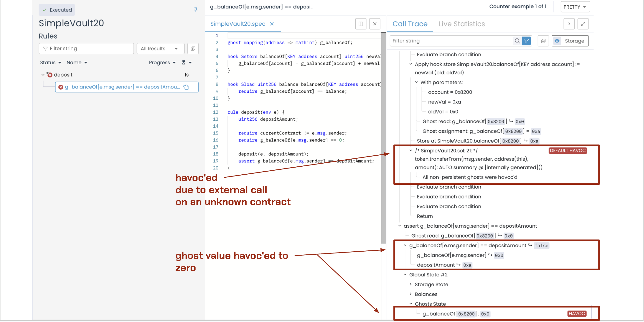644x322 pixels.
Task: Click the Rules filter string input
Action: (86, 48)
